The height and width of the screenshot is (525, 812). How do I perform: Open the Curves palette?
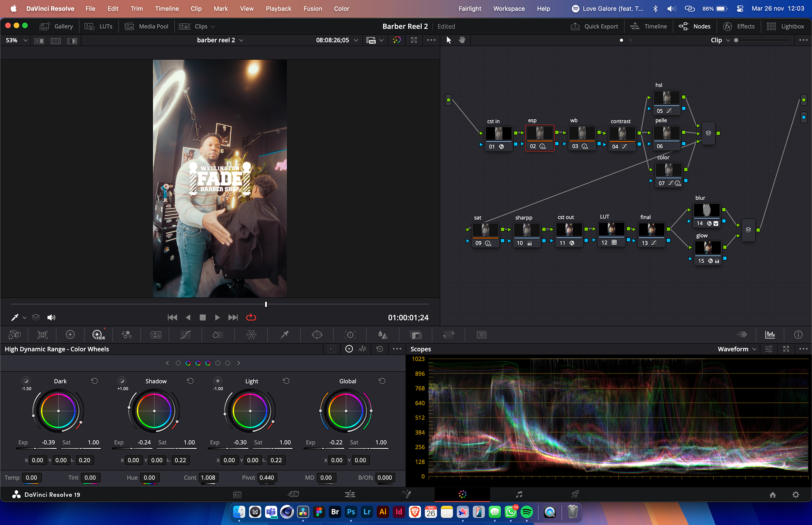click(185, 335)
